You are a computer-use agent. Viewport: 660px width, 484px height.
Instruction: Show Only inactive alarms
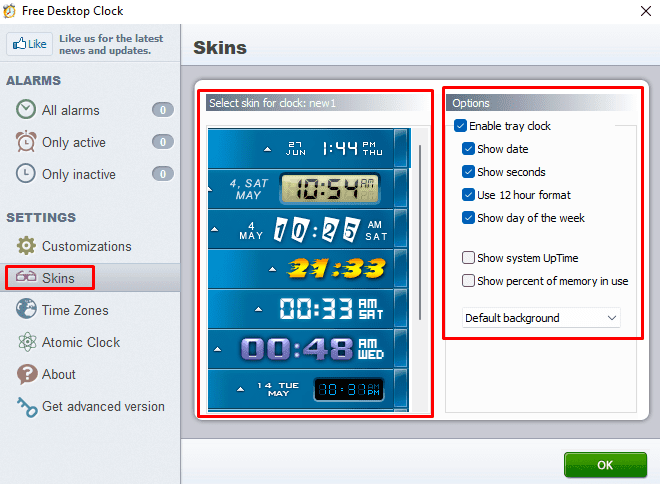click(79, 174)
